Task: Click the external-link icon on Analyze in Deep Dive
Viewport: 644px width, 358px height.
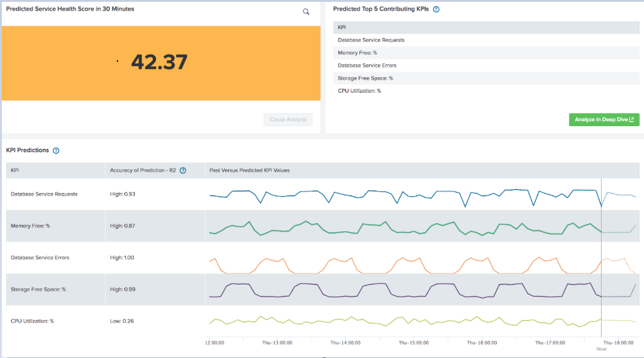Action: point(634,120)
